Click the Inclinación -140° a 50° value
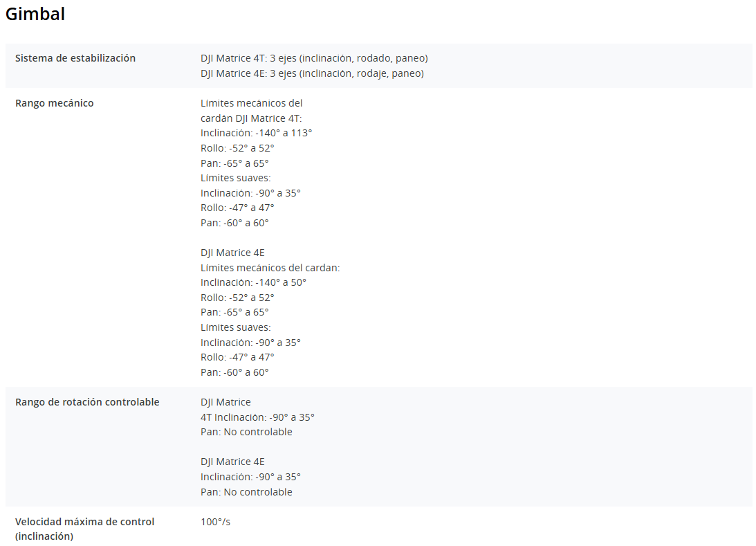 pyautogui.click(x=253, y=282)
